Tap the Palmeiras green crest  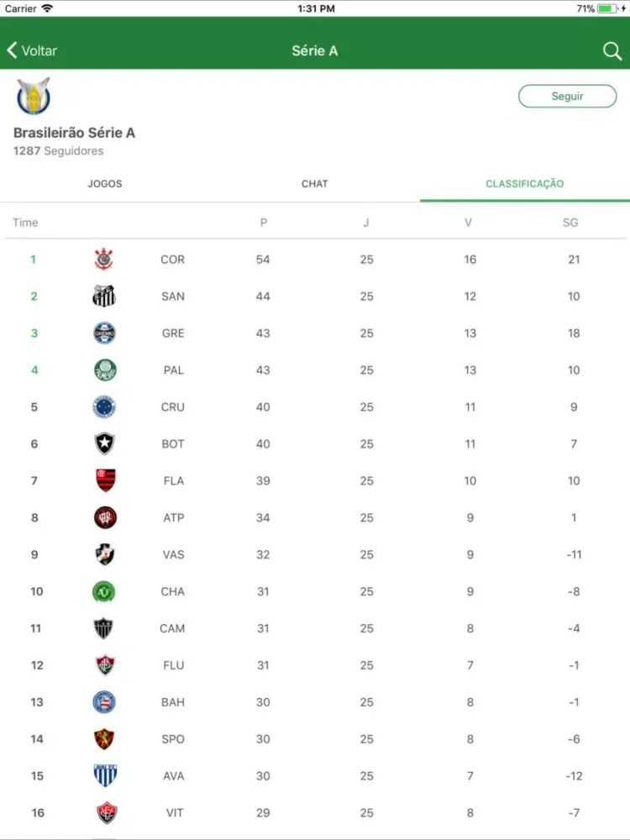pyautogui.click(x=105, y=370)
